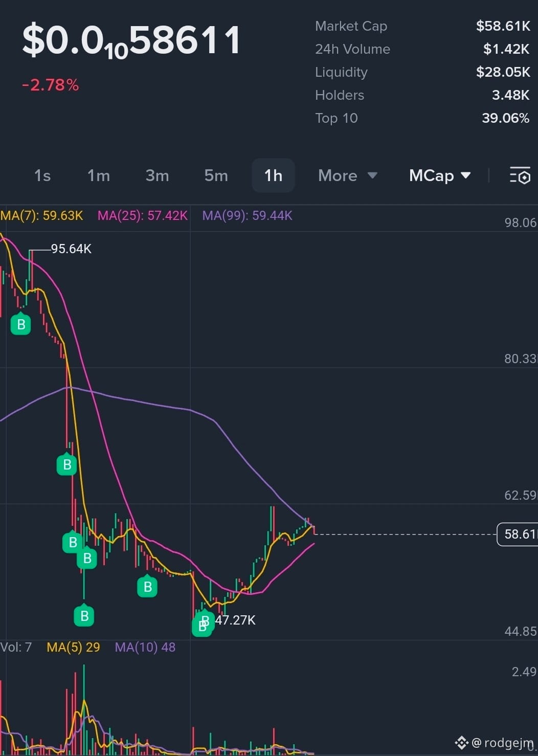Click the Market Cap $58.61K value

[503, 26]
